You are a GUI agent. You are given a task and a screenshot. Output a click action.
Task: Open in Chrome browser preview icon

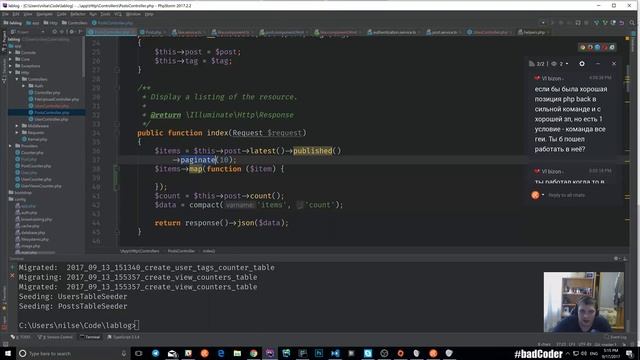pos(583,47)
